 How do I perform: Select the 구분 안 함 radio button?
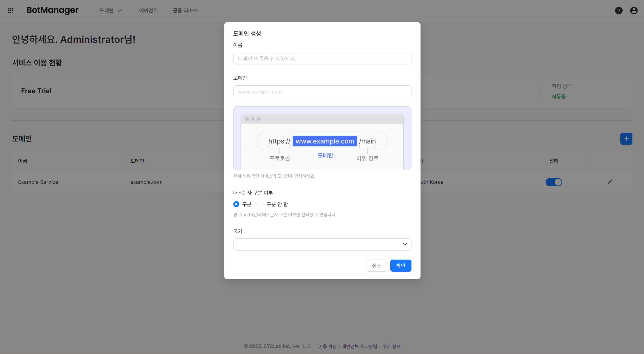(260, 204)
